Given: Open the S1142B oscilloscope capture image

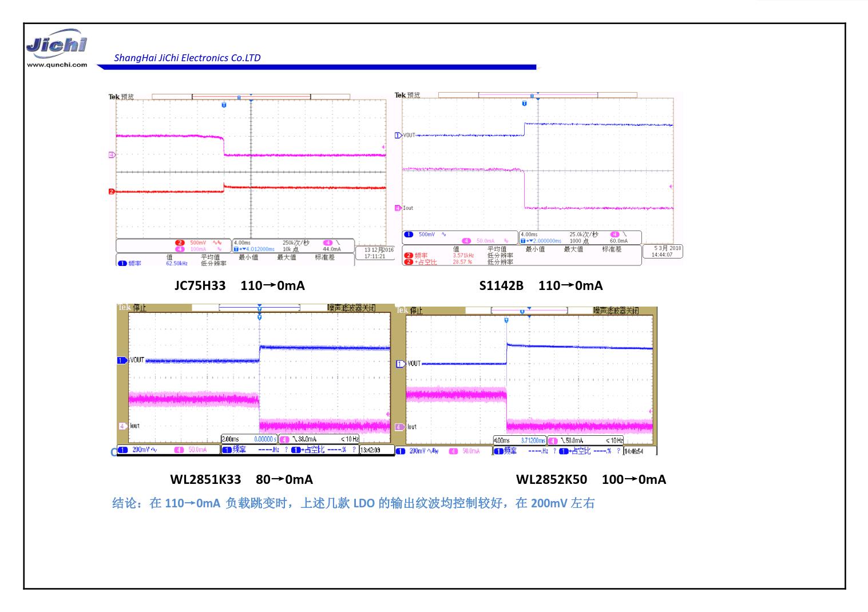Looking at the screenshot, I should pyautogui.click(x=538, y=178).
